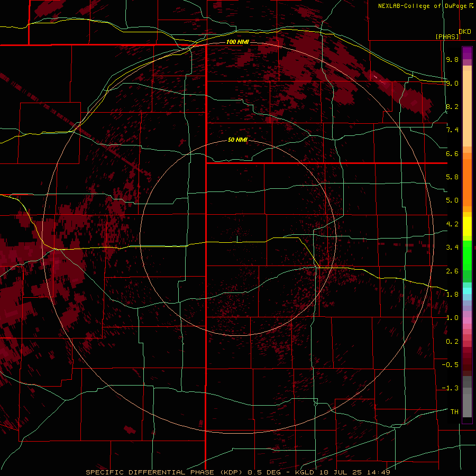The width and height of the screenshot is (476, 476).
Task: Click the TH threshold legend label
Action: point(454,412)
